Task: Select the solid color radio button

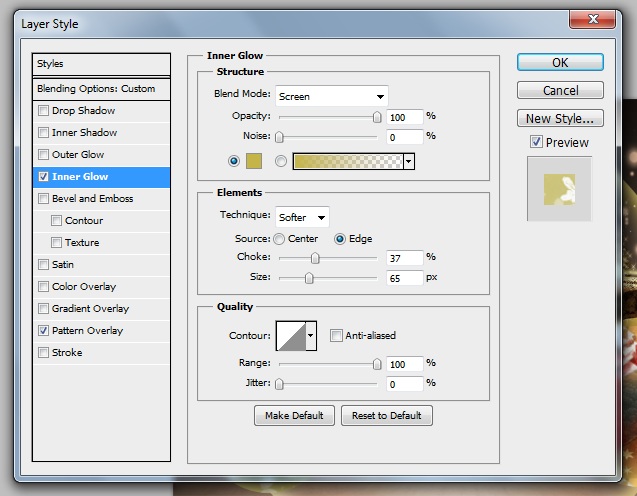Action: (x=234, y=161)
